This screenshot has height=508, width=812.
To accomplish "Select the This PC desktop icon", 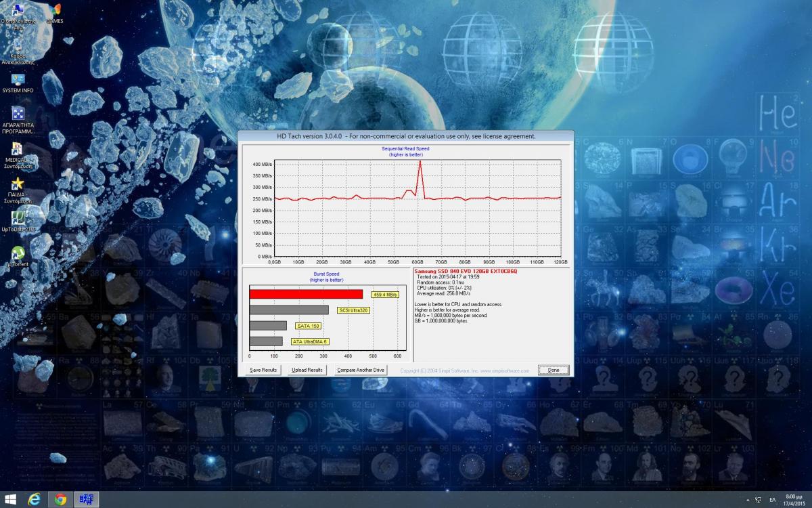I will tap(18, 15).
